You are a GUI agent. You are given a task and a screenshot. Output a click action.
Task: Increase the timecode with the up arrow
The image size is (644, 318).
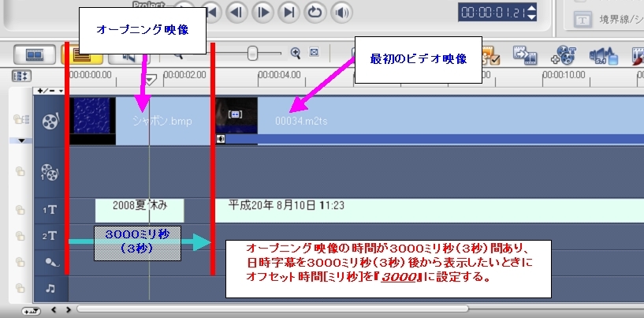tap(531, 8)
